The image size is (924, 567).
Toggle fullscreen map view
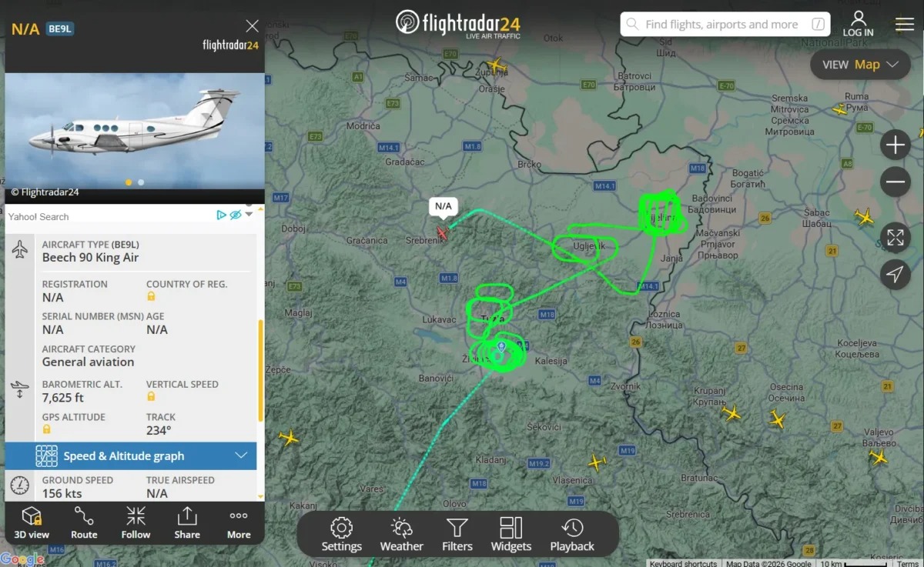[x=895, y=237]
